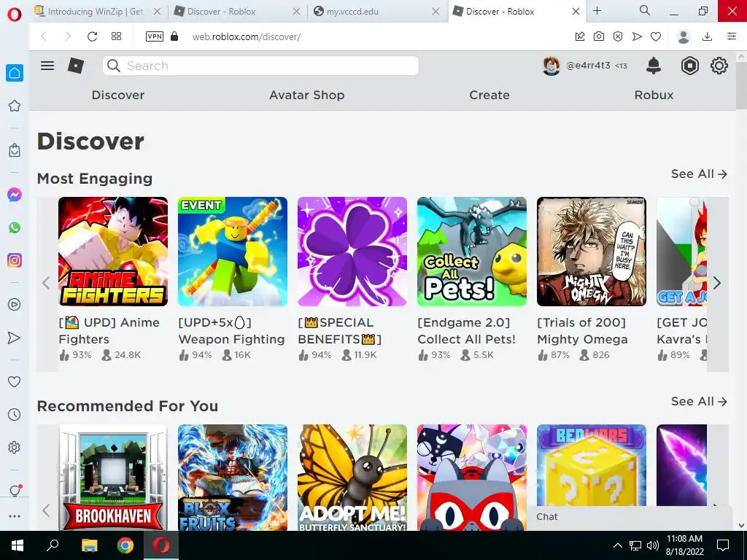Open Opera sidebar player icon
Viewport: 747px width, 560px height.
tap(15, 304)
